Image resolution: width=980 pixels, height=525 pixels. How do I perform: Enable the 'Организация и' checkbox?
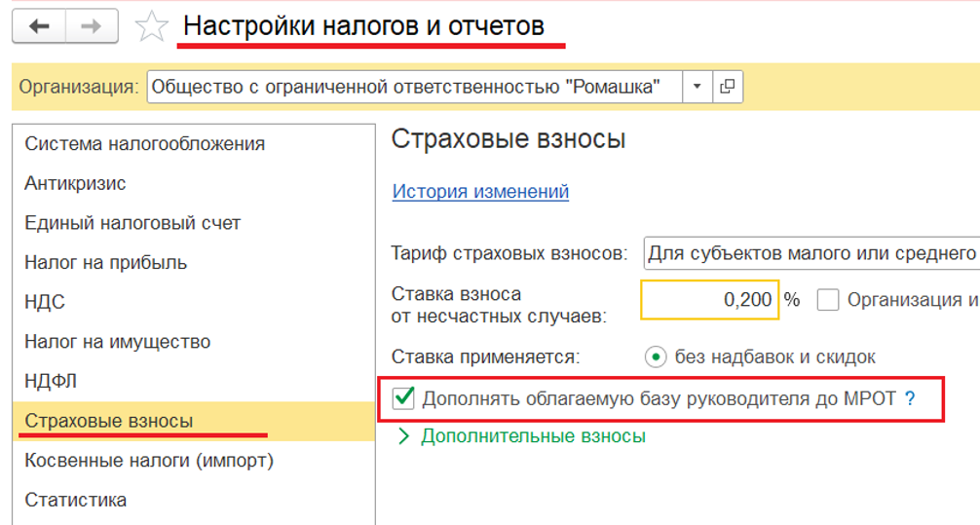(828, 300)
